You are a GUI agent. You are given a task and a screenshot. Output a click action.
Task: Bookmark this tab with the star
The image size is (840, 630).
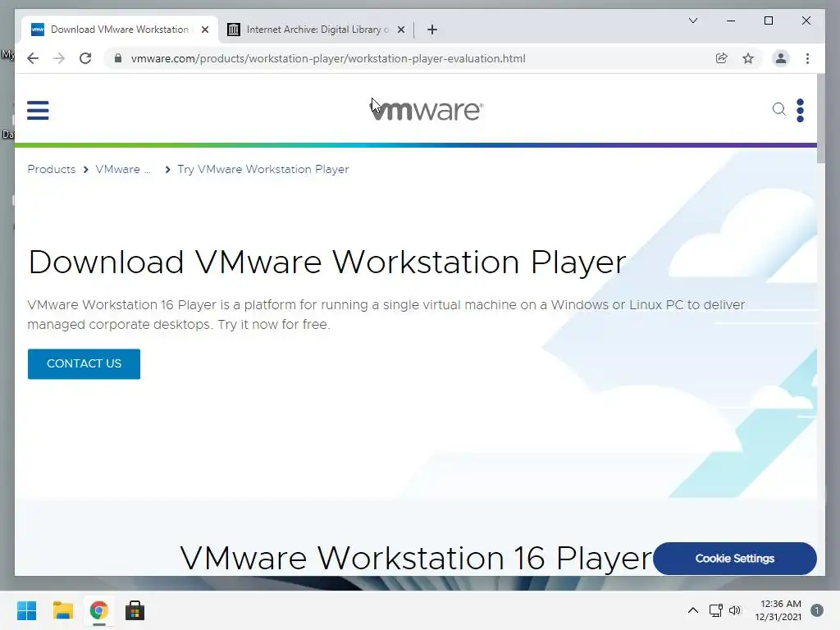coord(748,58)
